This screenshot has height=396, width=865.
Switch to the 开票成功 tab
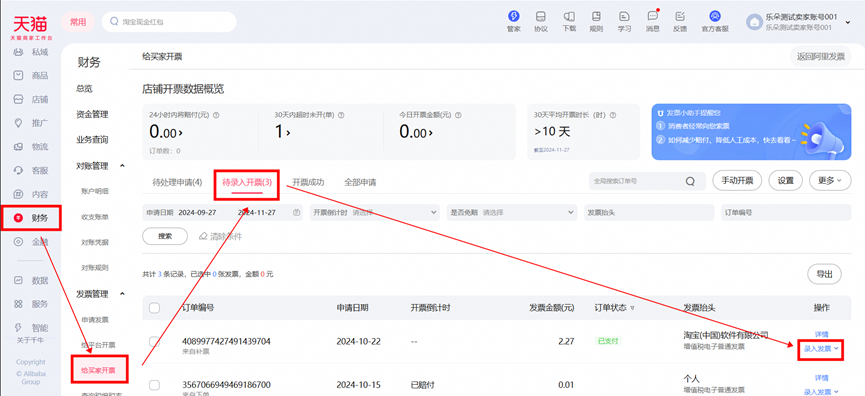pos(308,183)
